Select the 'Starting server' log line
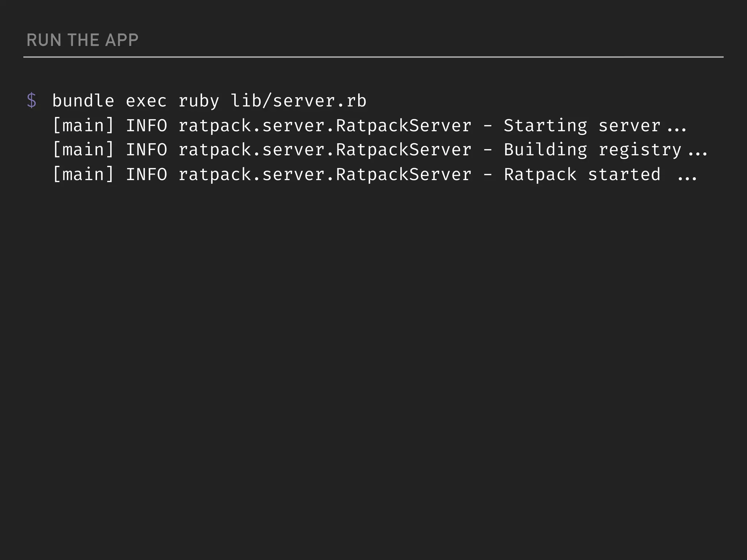The image size is (747, 560). [369, 126]
